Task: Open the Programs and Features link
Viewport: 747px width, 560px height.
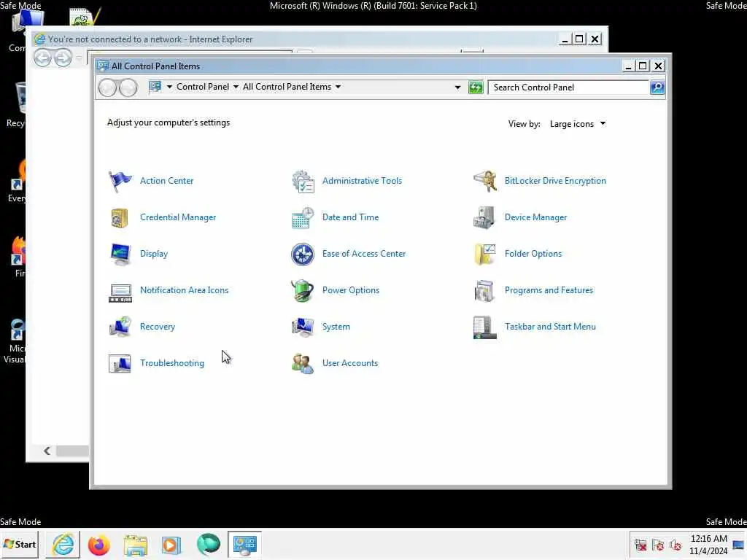Action: pyautogui.click(x=549, y=290)
